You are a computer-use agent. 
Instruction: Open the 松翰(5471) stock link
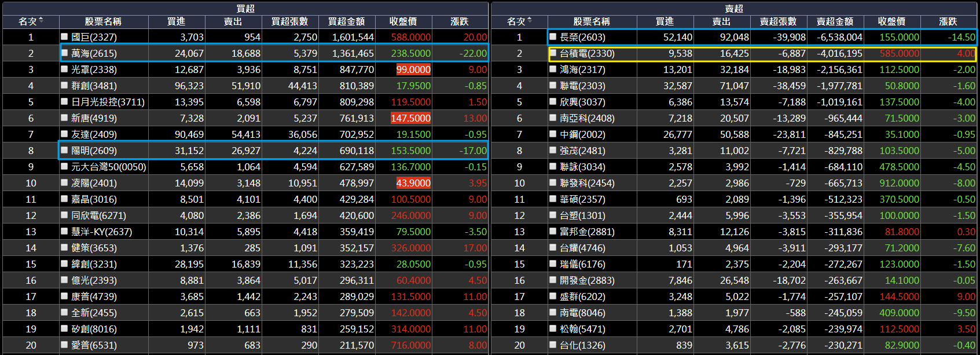pyautogui.click(x=582, y=329)
